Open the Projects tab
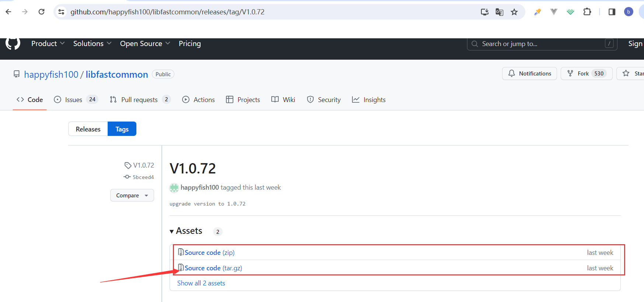The image size is (644, 302). (243, 99)
